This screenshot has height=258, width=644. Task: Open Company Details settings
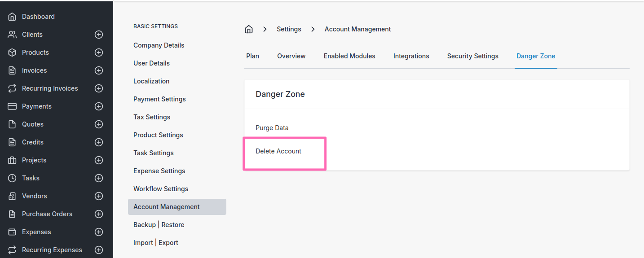pyautogui.click(x=159, y=45)
